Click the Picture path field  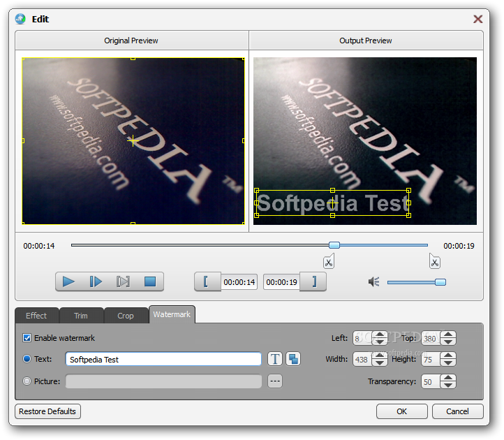coord(163,381)
